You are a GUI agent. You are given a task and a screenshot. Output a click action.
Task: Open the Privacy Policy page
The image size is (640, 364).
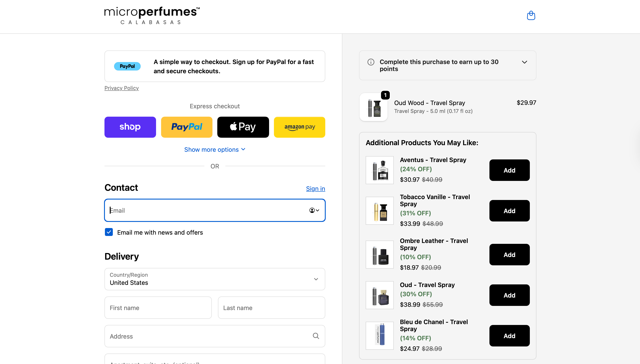(x=121, y=88)
